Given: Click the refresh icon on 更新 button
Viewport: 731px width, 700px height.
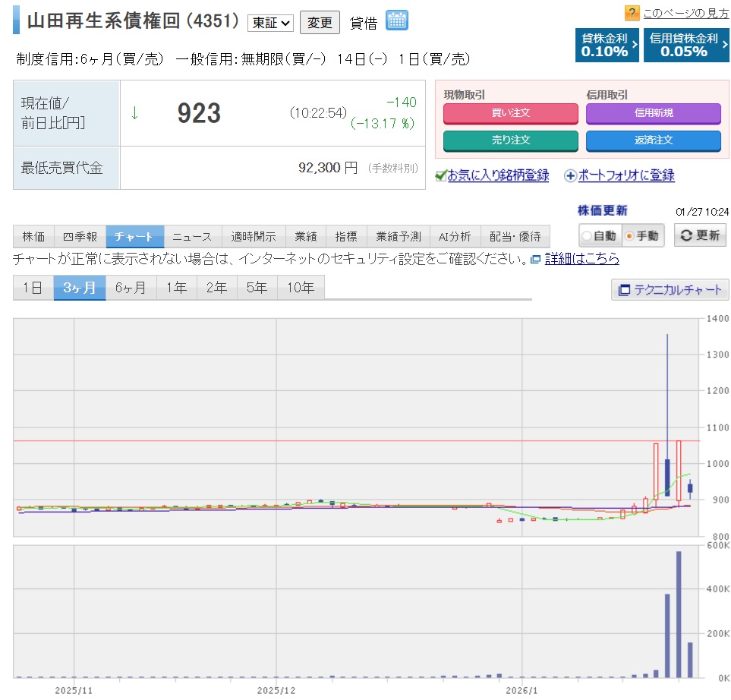Looking at the screenshot, I should [686, 235].
